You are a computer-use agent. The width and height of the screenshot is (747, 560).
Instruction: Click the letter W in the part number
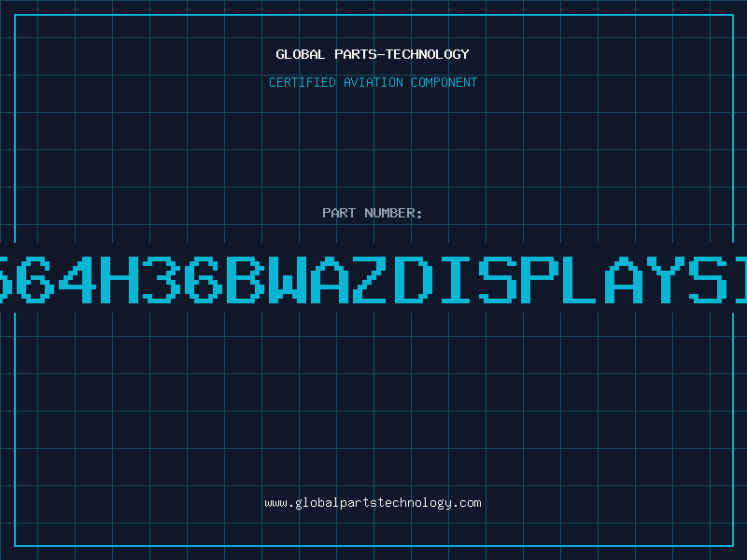point(286,280)
